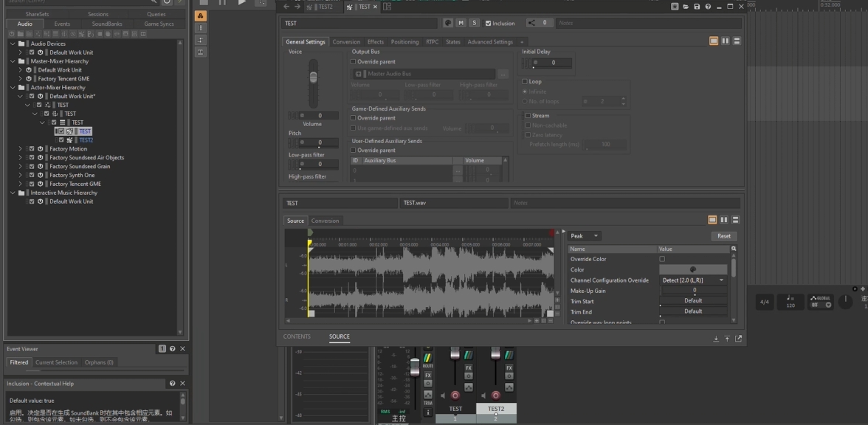Browse for Master Audio Bus output
The height and width of the screenshot is (425, 868).
[x=503, y=74]
